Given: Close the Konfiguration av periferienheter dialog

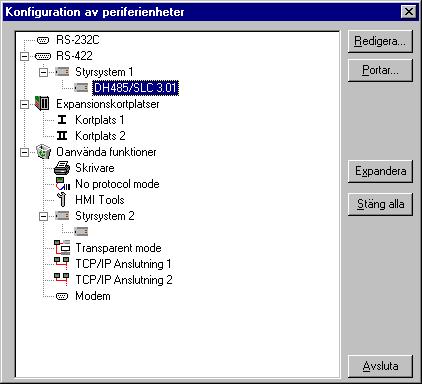Looking at the screenshot, I should click(409, 12).
